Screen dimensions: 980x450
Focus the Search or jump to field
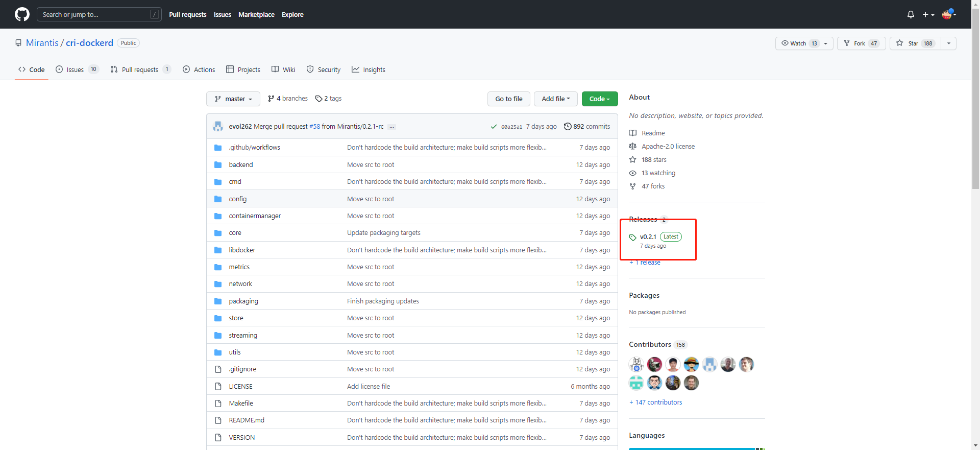point(99,14)
